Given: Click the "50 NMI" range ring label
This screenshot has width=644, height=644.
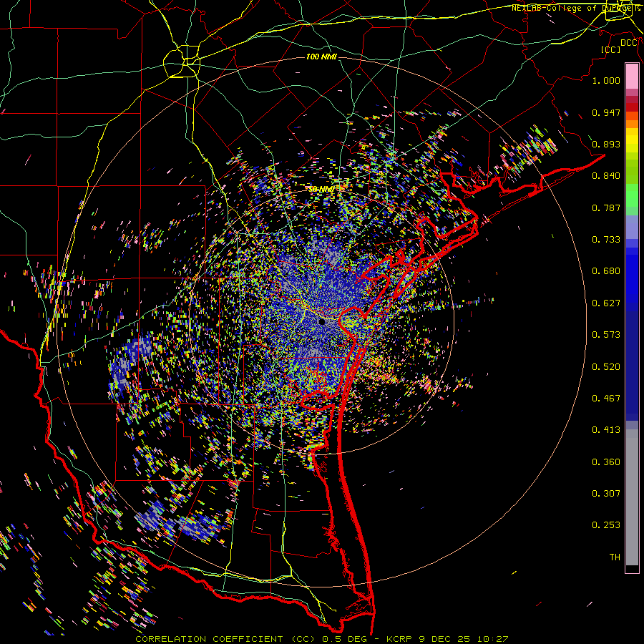Looking at the screenshot, I should click(x=321, y=190).
